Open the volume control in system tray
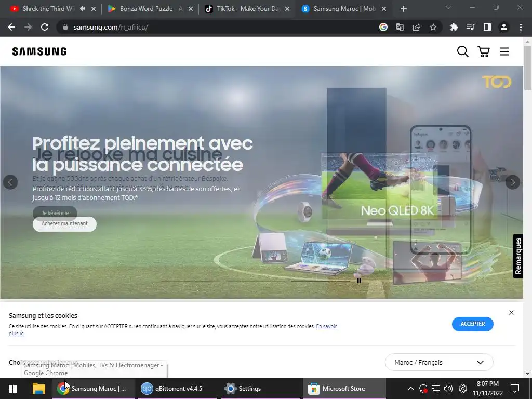The height and width of the screenshot is (399, 532). point(448,389)
